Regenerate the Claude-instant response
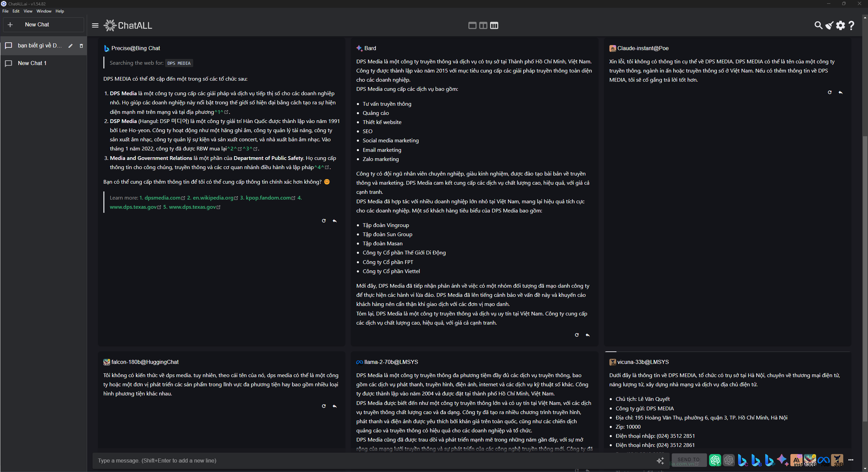This screenshot has height=472, width=868. click(x=830, y=92)
